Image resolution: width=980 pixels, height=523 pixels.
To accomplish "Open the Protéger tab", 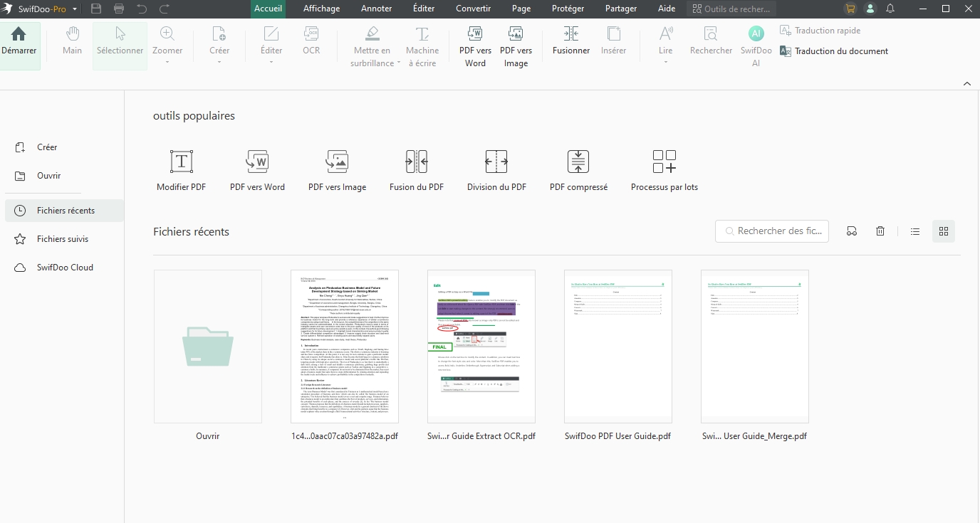I will (568, 9).
